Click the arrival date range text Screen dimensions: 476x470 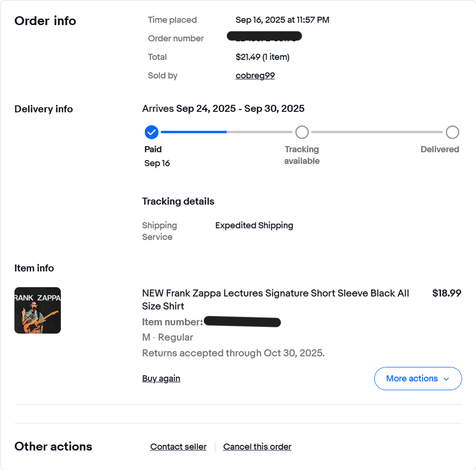coord(223,109)
